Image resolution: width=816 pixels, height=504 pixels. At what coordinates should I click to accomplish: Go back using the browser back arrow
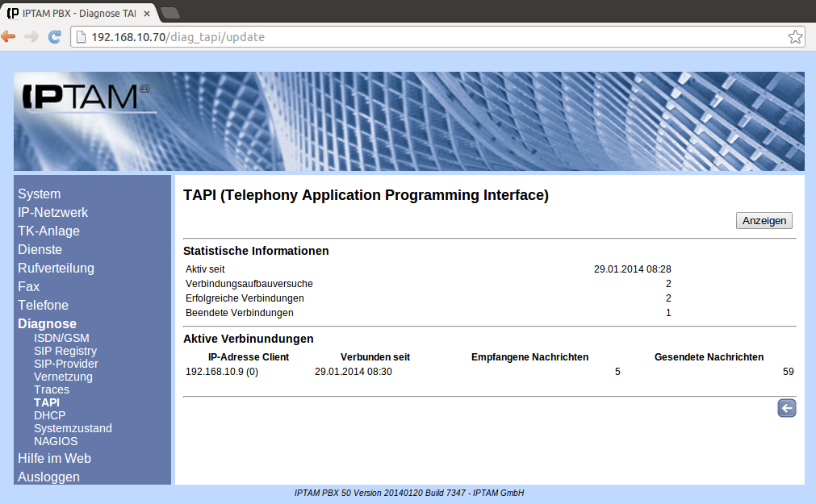click(9, 36)
